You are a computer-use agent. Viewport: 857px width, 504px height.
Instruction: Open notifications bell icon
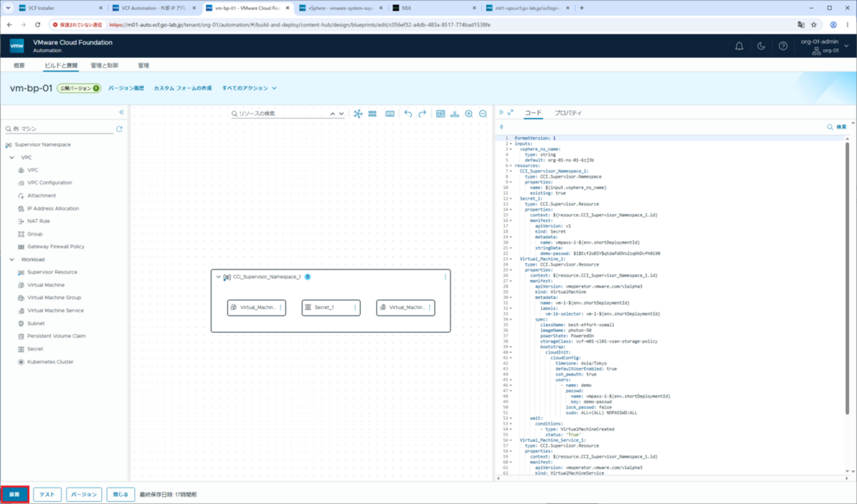[739, 46]
